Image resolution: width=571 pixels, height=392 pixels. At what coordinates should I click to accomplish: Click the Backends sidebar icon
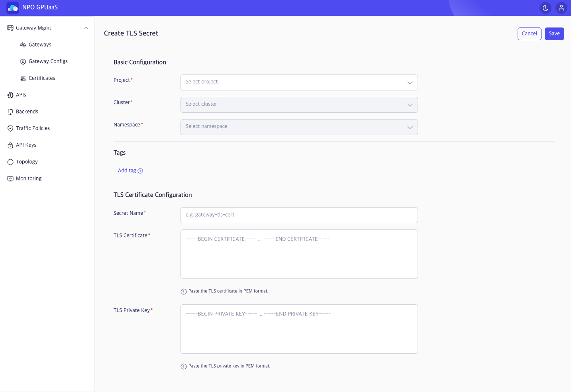(10, 112)
